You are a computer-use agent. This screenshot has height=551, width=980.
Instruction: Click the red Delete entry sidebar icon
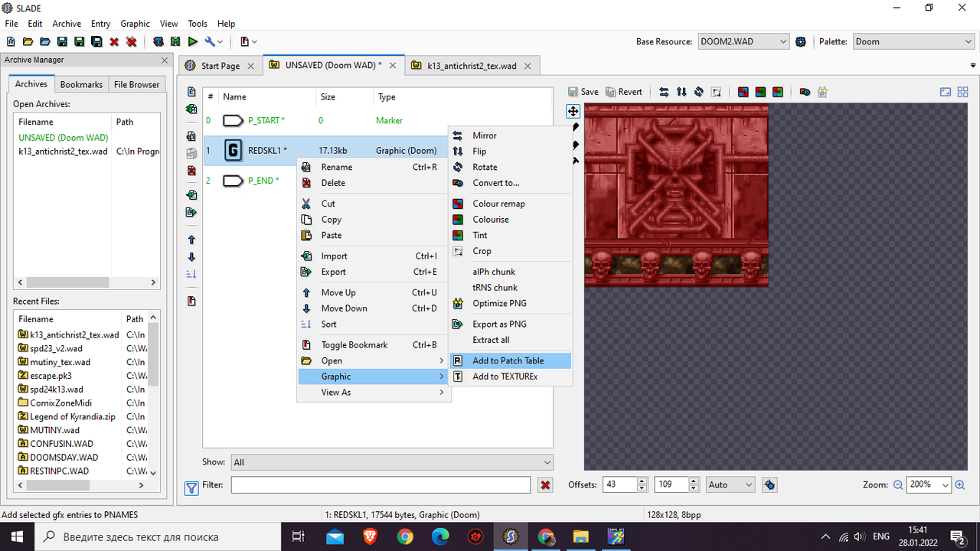point(191,171)
